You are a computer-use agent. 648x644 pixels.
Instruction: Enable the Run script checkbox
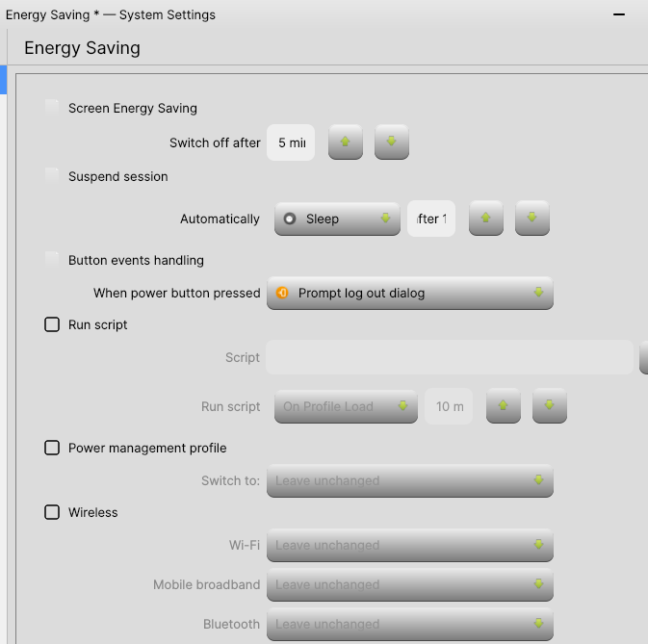[x=52, y=324]
